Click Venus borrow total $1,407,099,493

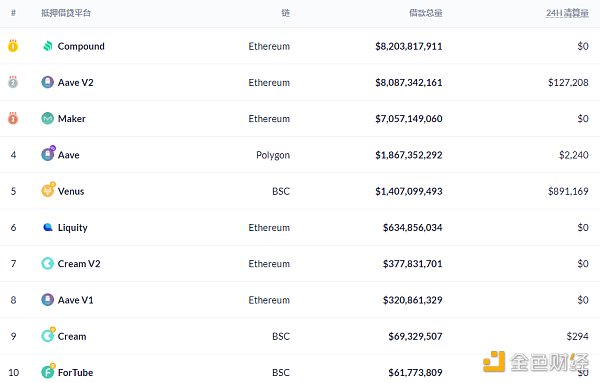409,191
